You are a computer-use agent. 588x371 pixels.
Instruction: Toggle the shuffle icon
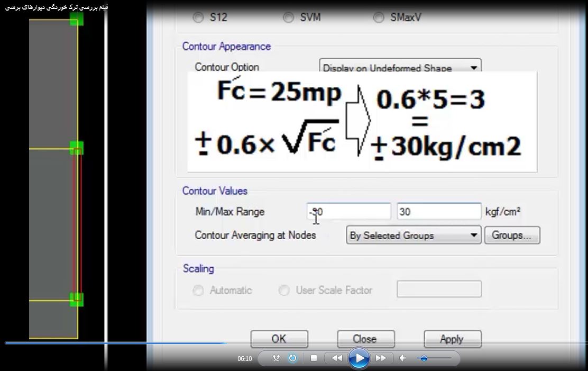(x=276, y=358)
